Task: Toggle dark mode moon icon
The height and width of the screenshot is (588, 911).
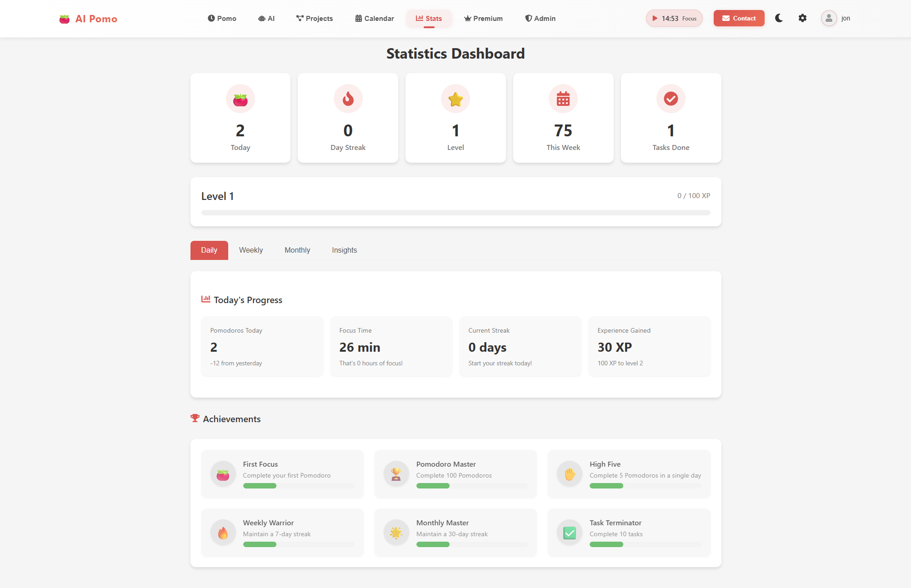Action: click(x=779, y=18)
